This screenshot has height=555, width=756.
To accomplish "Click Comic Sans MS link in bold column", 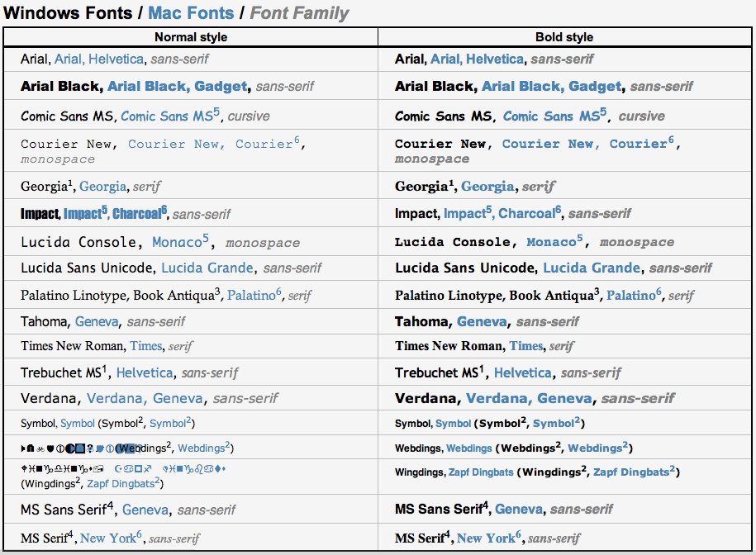I will click(552, 116).
